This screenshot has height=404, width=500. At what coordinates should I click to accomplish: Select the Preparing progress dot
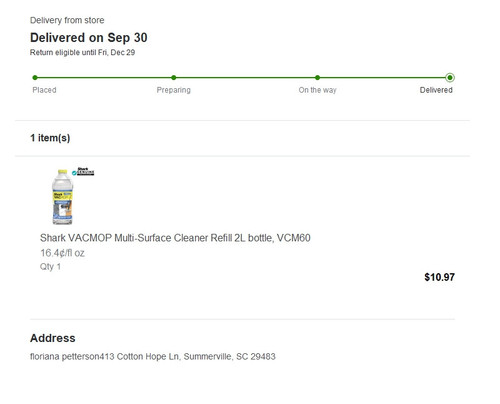[174, 78]
